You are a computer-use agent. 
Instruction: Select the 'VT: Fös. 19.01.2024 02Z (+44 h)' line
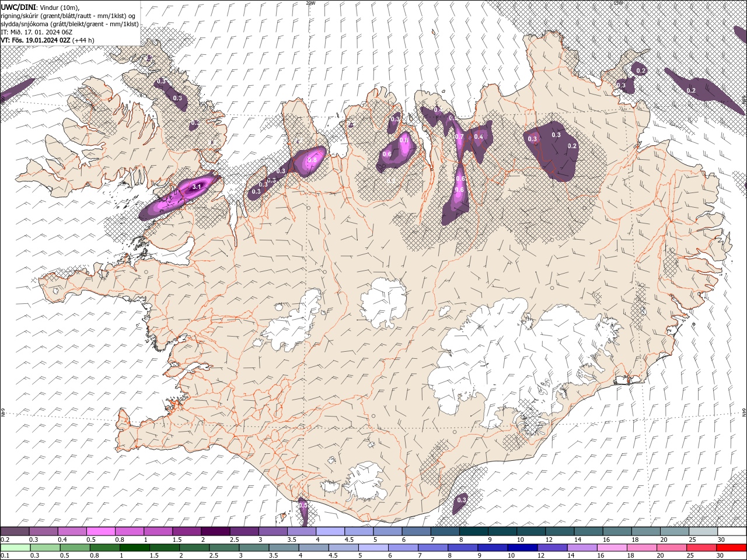pos(47,40)
